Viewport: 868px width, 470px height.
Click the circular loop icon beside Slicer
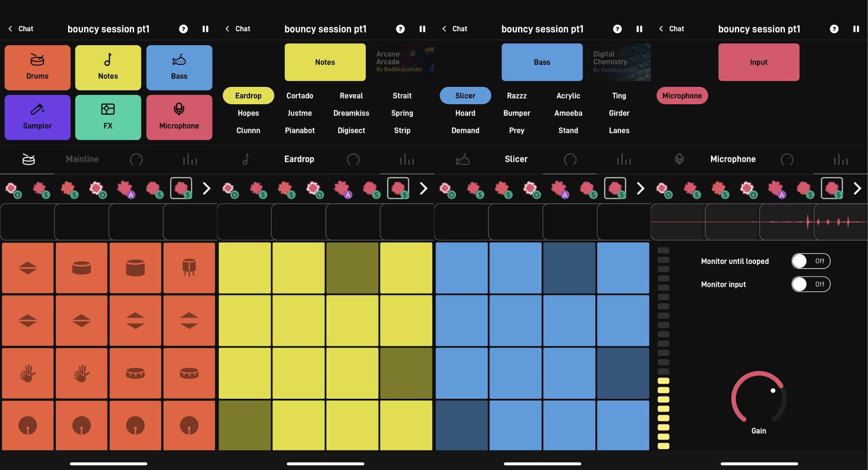(x=570, y=159)
